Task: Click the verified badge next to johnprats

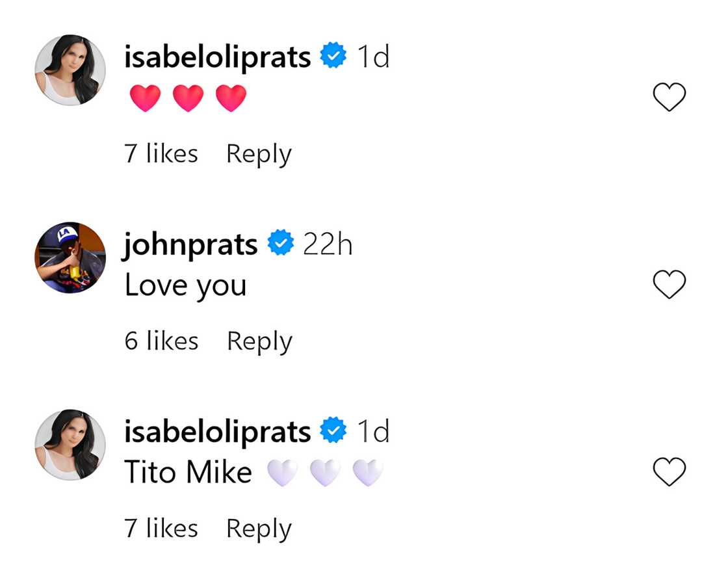Action: pos(281,244)
